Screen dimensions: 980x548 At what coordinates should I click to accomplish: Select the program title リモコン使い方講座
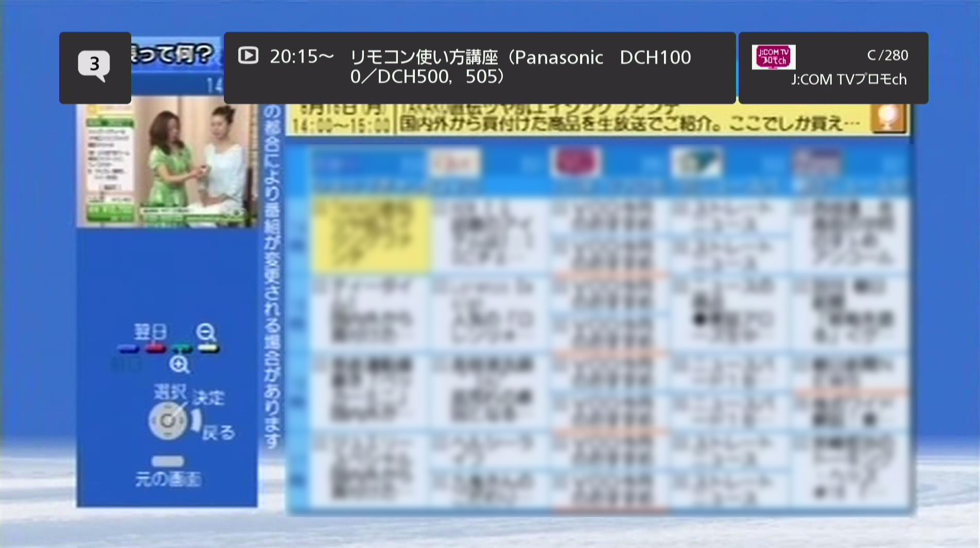pos(425,57)
